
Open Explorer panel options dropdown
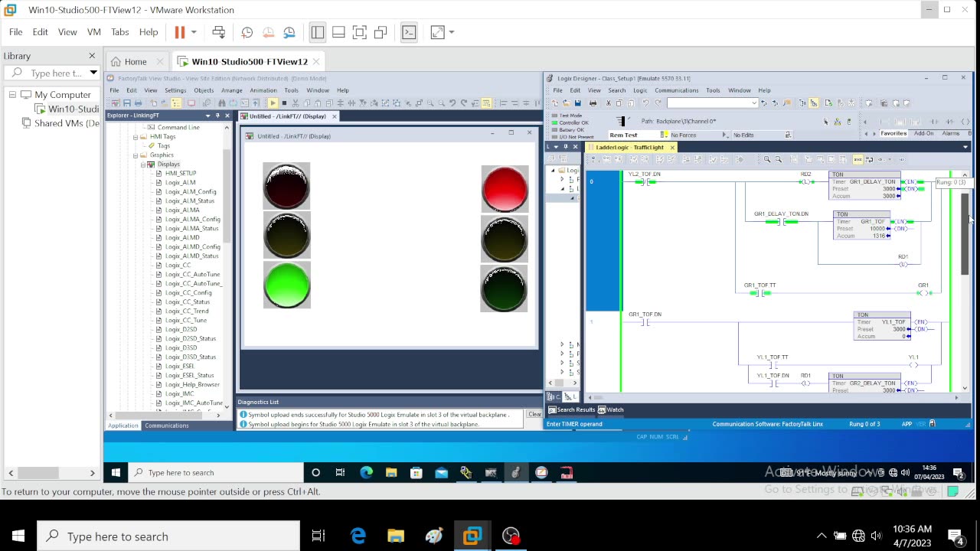pyautogui.click(x=207, y=116)
